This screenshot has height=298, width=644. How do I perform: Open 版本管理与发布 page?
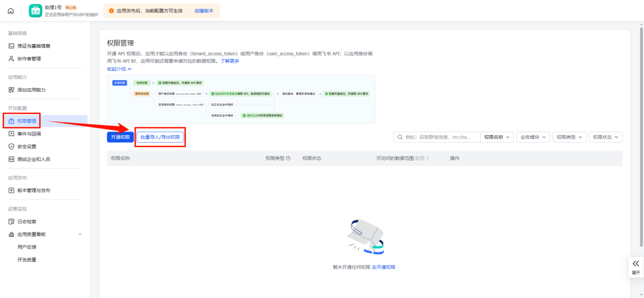point(34,190)
